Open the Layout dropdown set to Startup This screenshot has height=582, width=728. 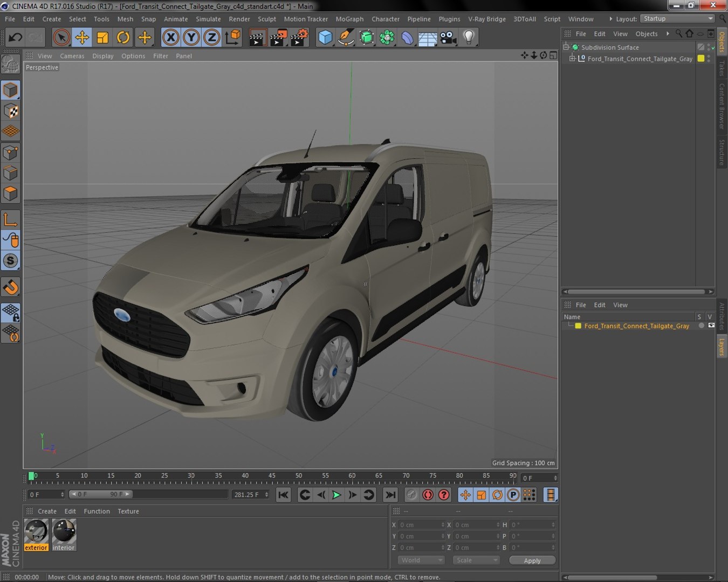click(678, 18)
